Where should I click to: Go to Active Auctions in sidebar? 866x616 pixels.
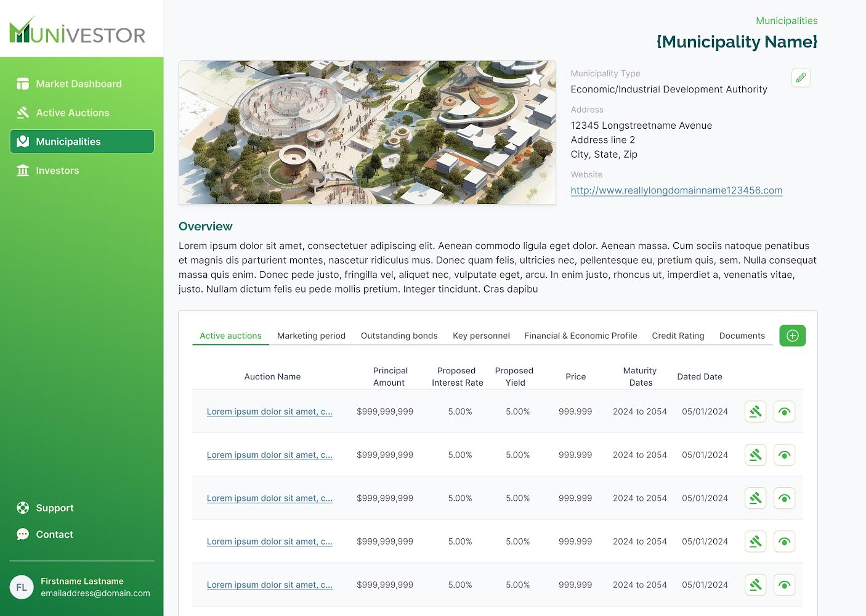(x=72, y=113)
